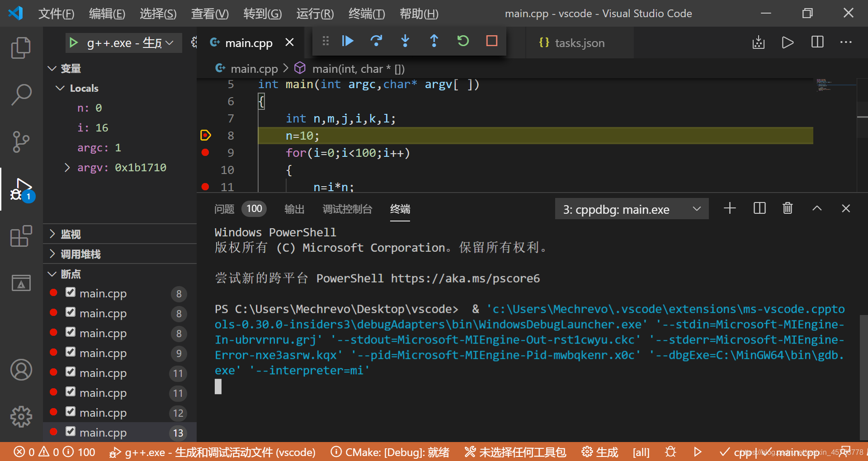Open Accounts menu
Viewport: 868px width, 461px height.
(x=21, y=370)
